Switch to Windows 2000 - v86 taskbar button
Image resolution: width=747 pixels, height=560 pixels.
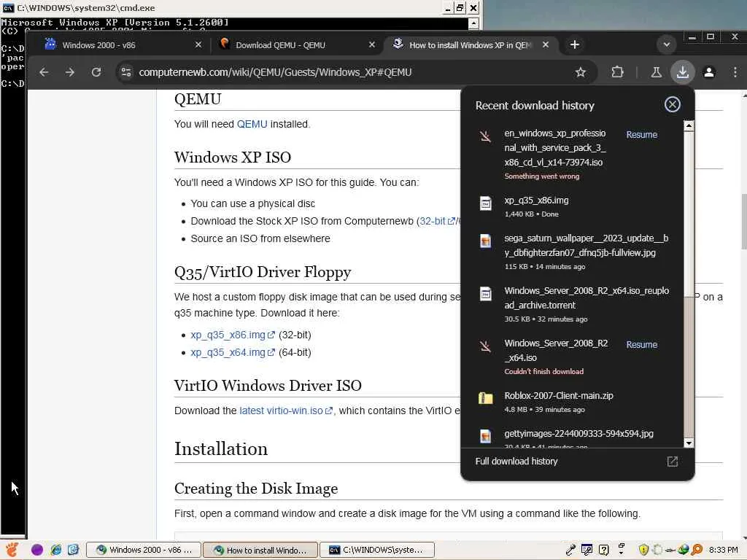coord(144,550)
